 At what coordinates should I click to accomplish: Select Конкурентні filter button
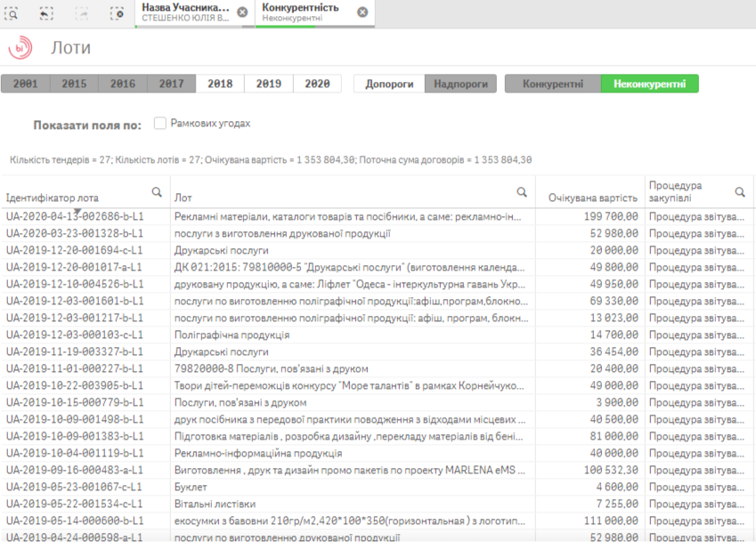tap(553, 84)
